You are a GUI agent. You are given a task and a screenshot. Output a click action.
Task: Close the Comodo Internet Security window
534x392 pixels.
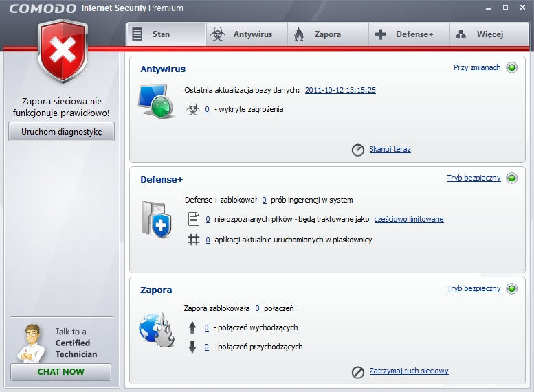click(523, 7)
